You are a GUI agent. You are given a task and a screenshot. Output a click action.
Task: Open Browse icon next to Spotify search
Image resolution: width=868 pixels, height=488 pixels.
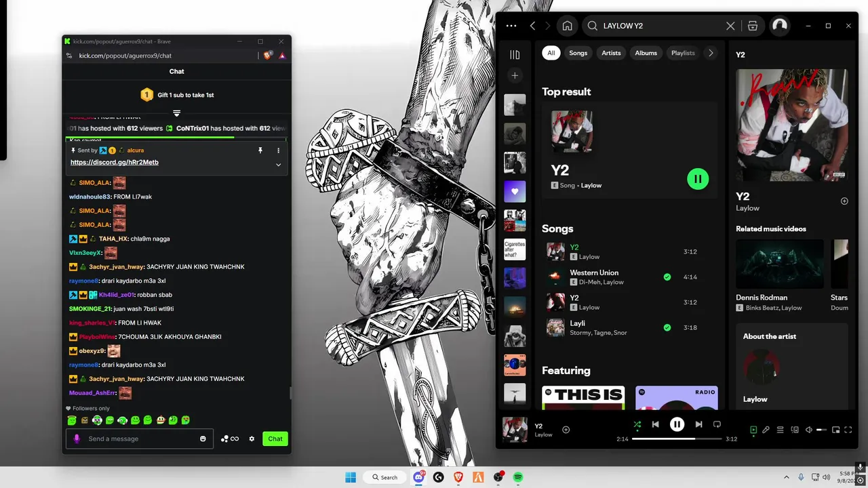click(753, 26)
